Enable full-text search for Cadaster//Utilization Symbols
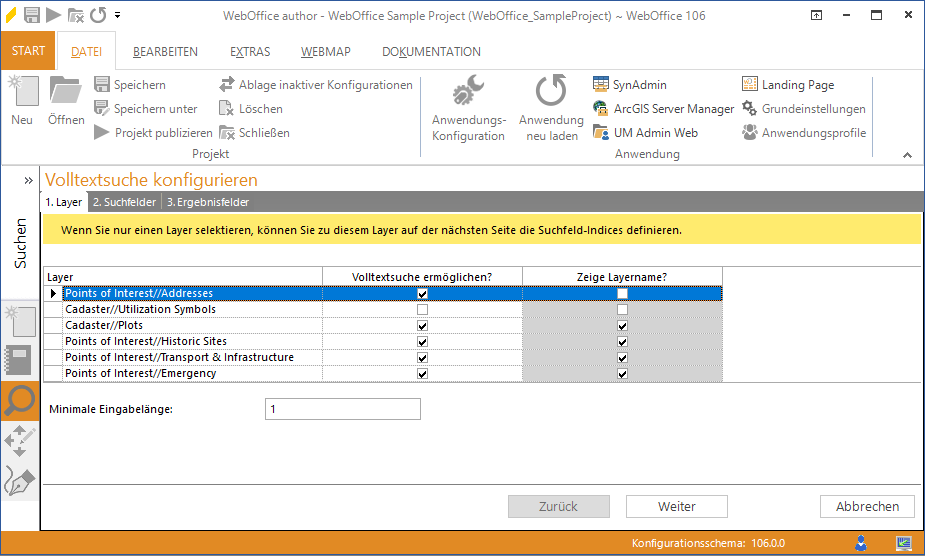 pos(422,310)
